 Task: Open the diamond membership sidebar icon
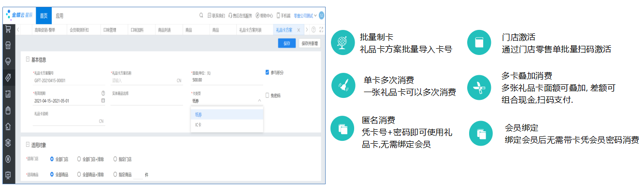click(x=8, y=61)
